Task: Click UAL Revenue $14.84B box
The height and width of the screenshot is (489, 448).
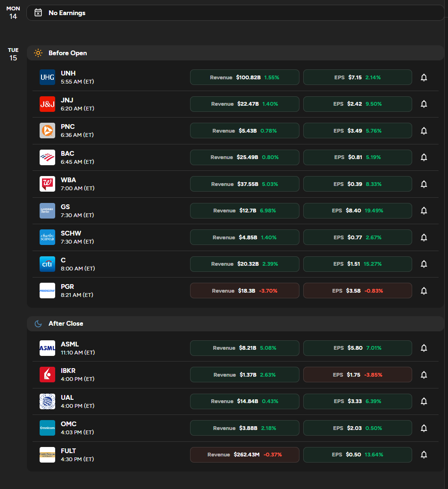Action: (245, 401)
